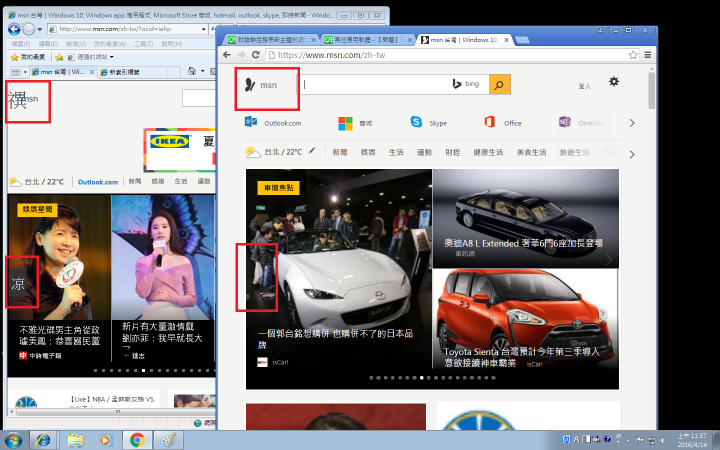Switch to the first green-icon tab in Chrome

pos(269,40)
